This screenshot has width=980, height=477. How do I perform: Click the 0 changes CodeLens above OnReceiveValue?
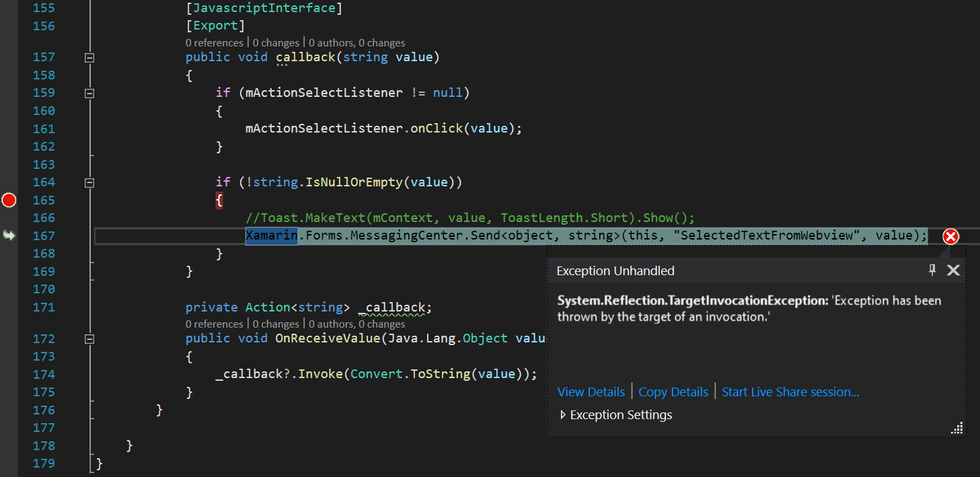[x=276, y=324]
